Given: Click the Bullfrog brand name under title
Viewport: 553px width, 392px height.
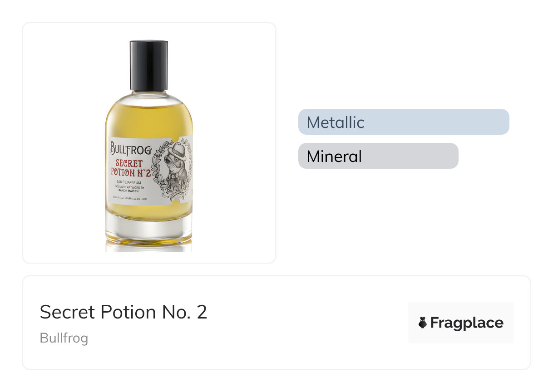Looking at the screenshot, I should [64, 338].
